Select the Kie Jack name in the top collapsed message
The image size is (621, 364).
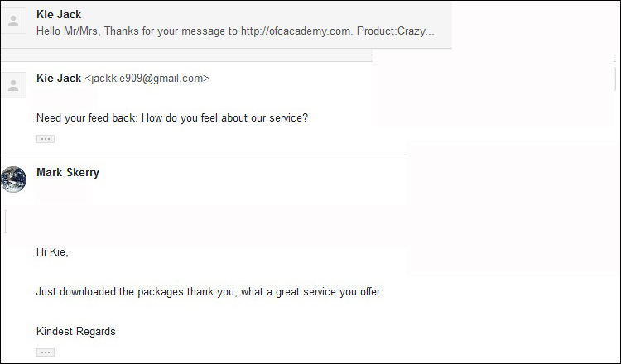click(59, 14)
